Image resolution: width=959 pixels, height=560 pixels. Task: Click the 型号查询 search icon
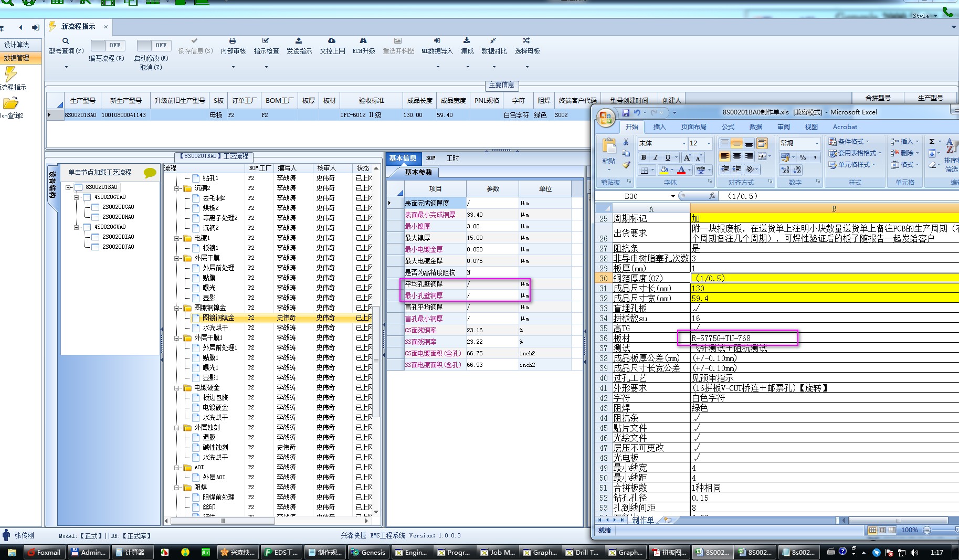66,41
